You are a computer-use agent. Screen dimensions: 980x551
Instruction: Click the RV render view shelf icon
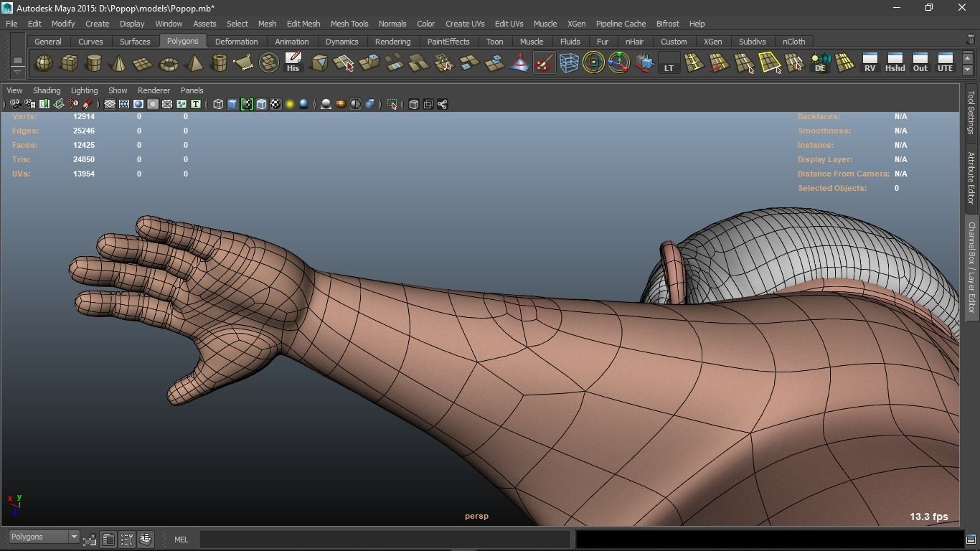coord(870,63)
